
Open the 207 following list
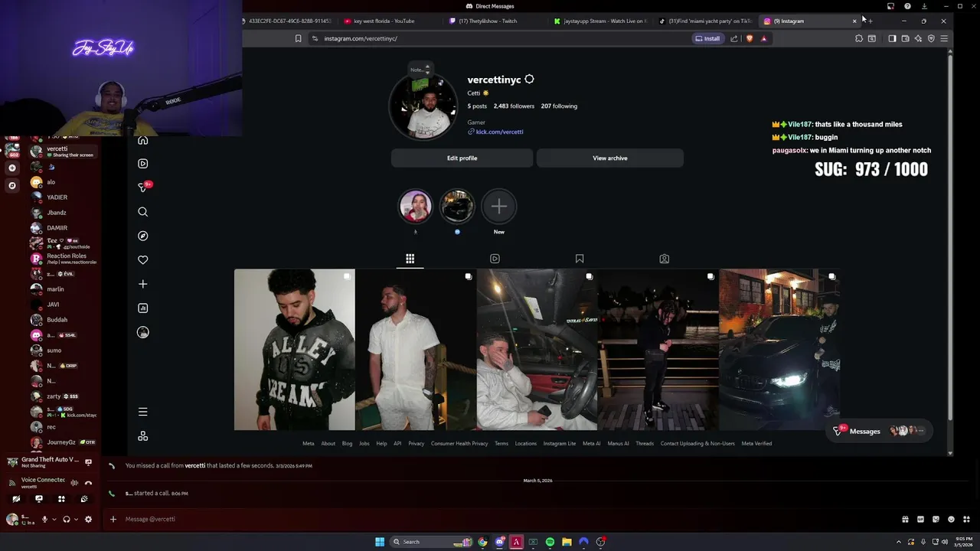[559, 106]
